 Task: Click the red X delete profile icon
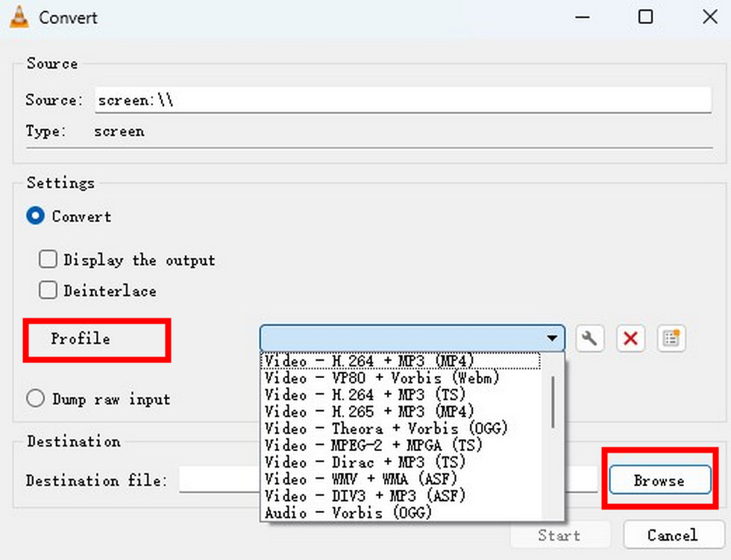pyautogui.click(x=630, y=339)
